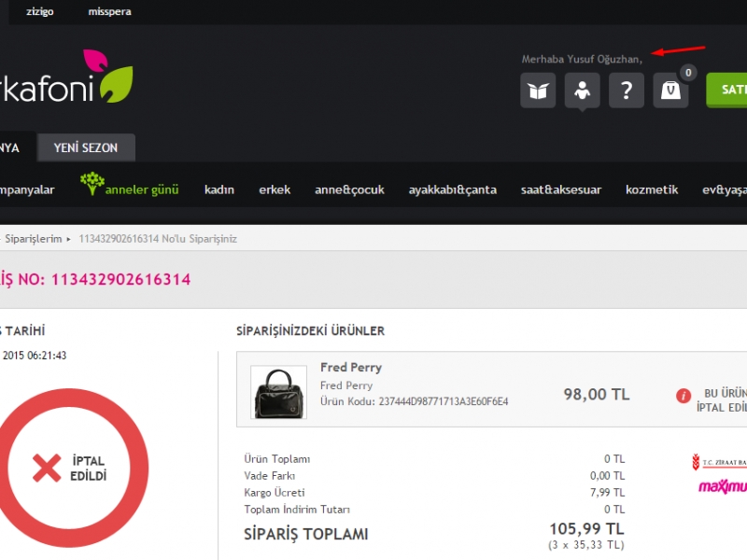Click the 7,99 TL shipping fee value
747x560 pixels.
coord(608,493)
